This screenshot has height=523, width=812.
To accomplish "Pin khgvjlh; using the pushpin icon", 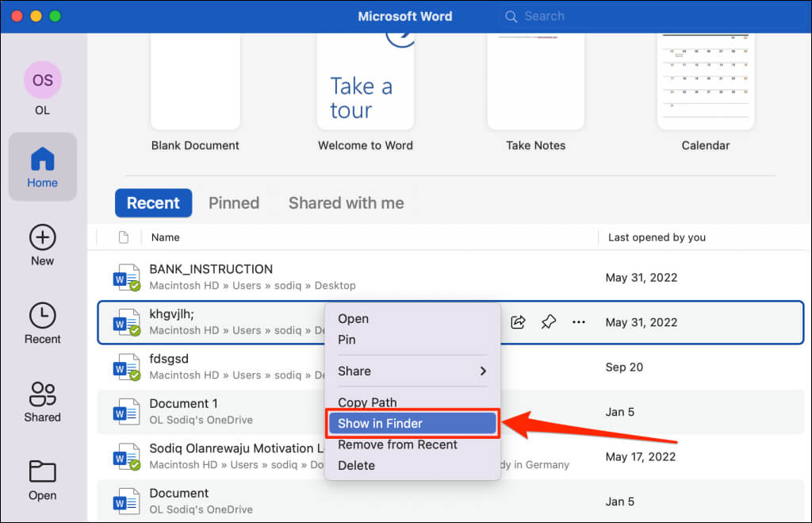I will pos(549,322).
